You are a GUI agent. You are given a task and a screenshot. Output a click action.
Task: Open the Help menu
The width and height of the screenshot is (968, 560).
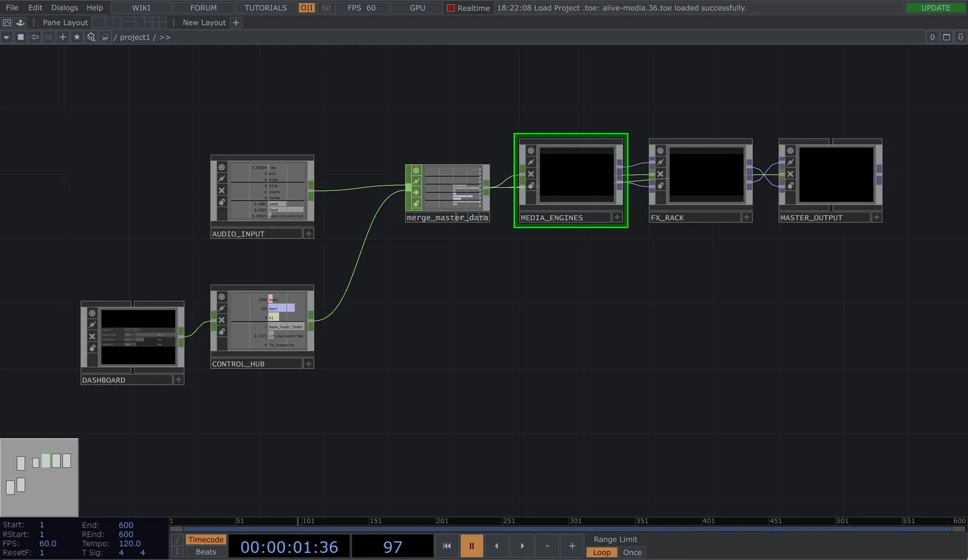(95, 8)
